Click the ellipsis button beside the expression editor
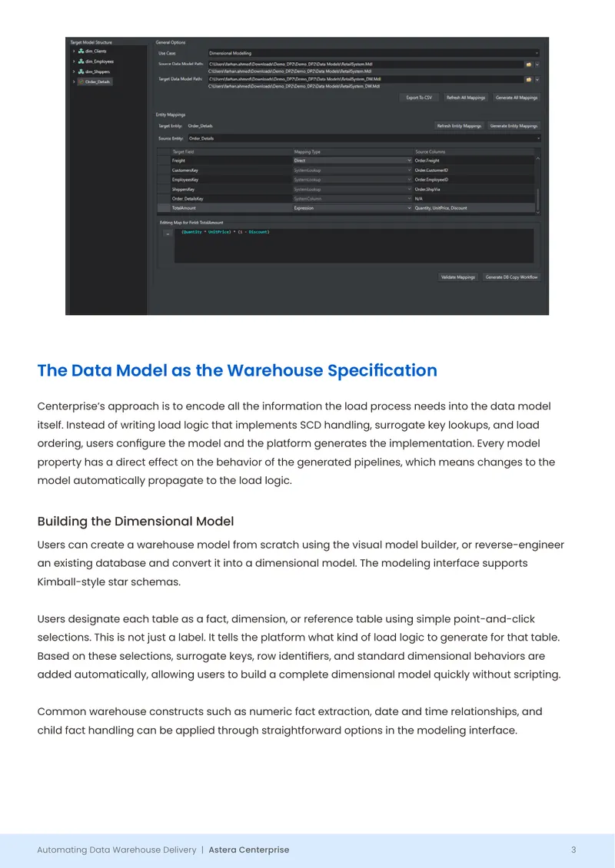Screen dimensions: 615x868 coord(168,234)
